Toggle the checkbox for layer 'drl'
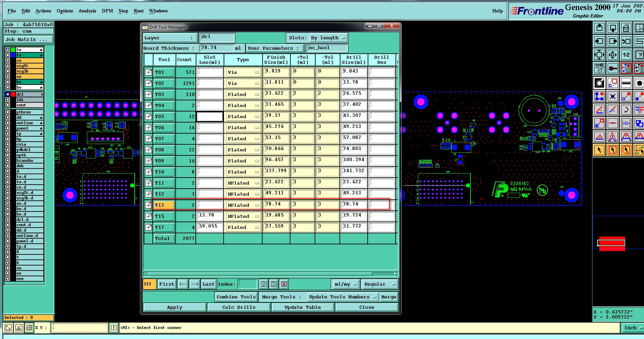 7,94
